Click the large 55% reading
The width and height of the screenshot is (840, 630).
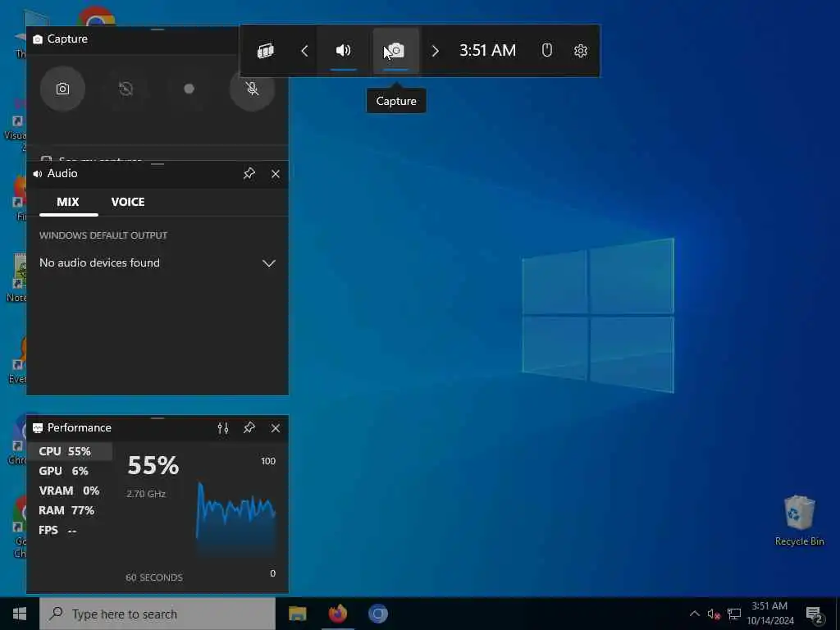[x=153, y=465]
